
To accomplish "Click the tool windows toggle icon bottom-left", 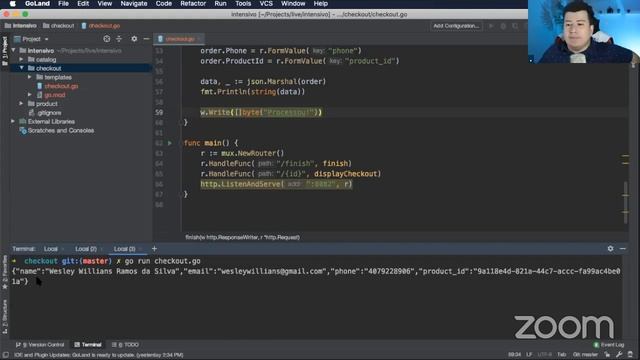I will [5, 355].
